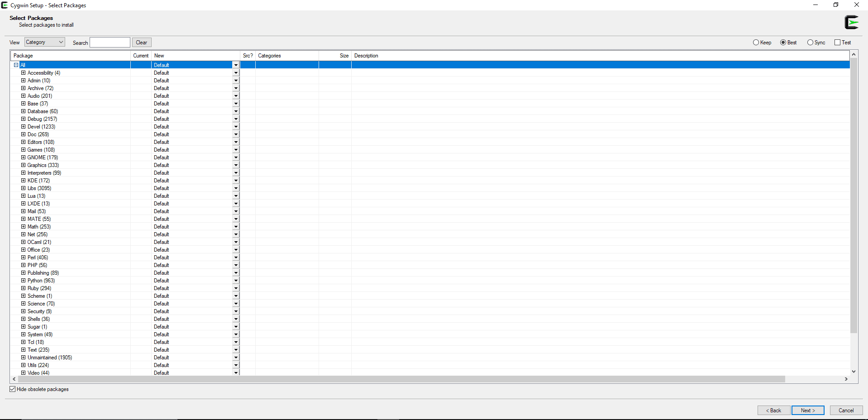
Task: Select the Graphics (333) row text
Action: tap(43, 165)
